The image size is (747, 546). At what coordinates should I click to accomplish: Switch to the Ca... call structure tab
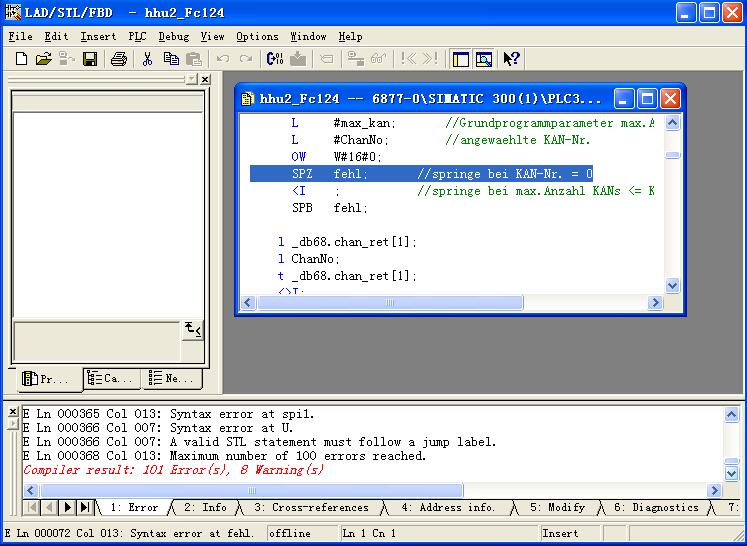pos(112,378)
